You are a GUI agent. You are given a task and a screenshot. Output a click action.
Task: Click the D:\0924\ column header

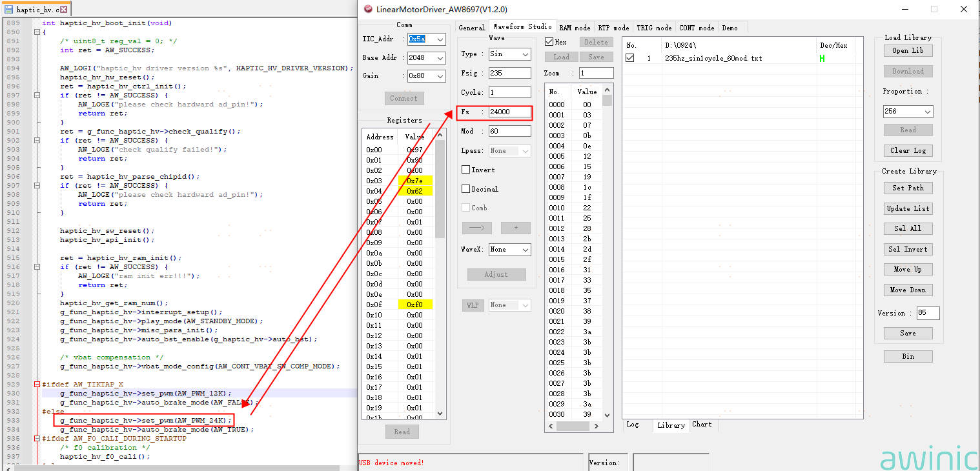coord(680,45)
